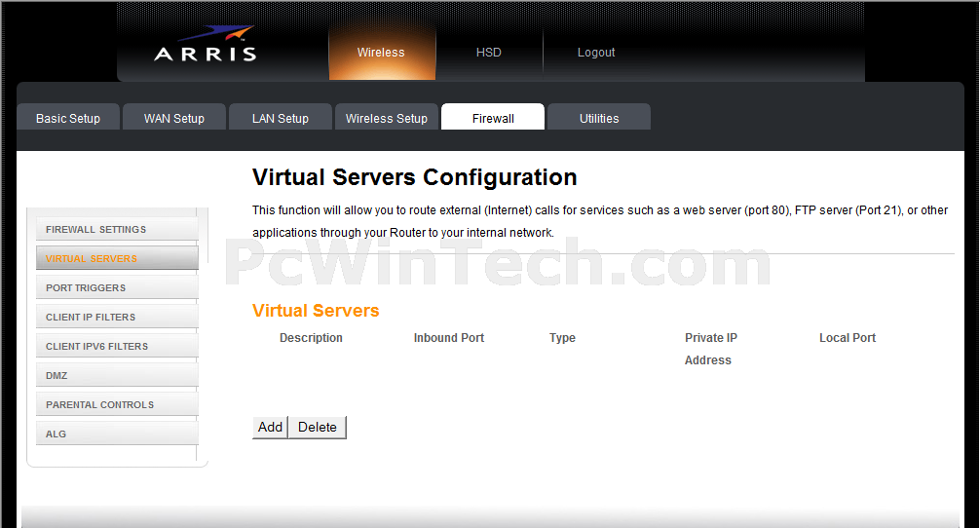
Task: Open the Wireless Setup tab
Action: pyautogui.click(x=387, y=118)
